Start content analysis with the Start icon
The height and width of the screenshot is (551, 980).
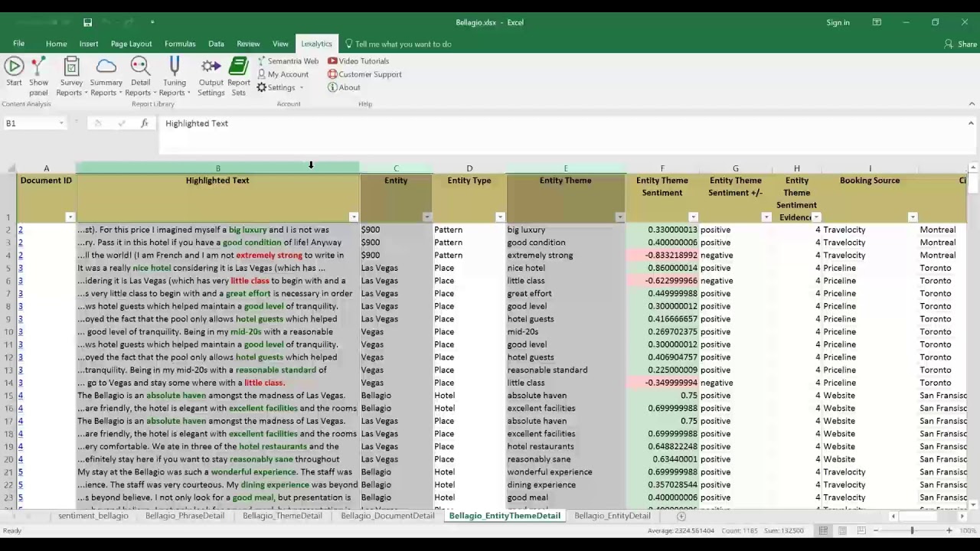pos(14,74)
